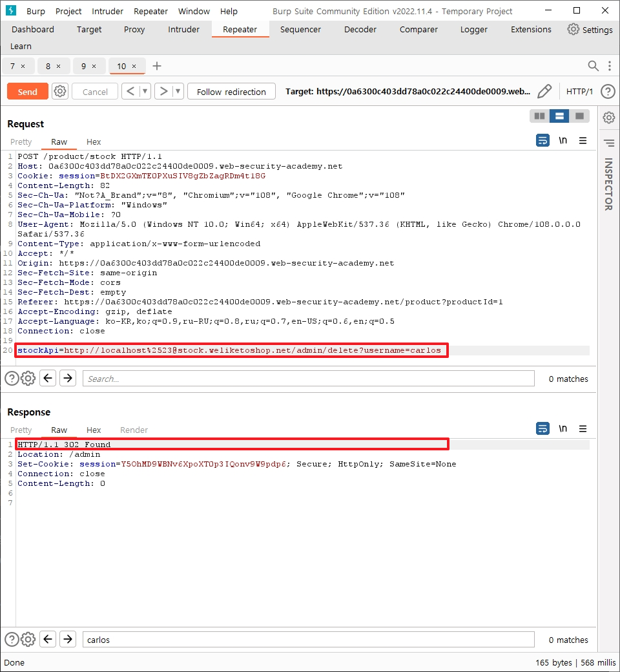The height and width of the screenshot is (672, 620).
Task: Open the Intruder menu in menu bar
Action: (x=108, y=11)
